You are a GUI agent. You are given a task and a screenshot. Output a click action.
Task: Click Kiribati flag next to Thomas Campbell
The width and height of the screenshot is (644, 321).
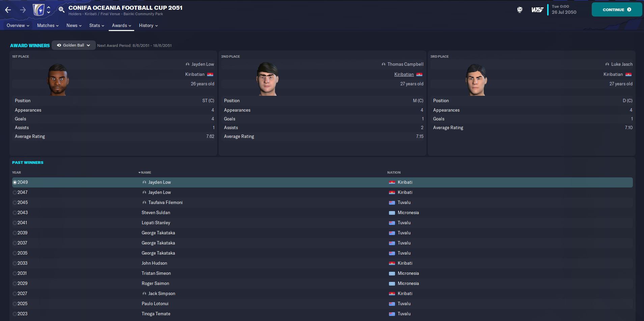[x=420, y=75]
